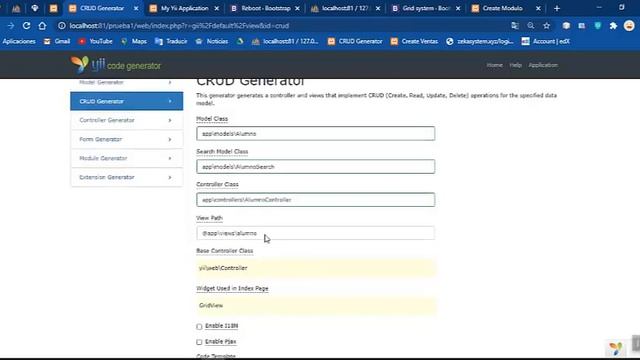Open the CRUD Generator bookmark
Image resolution: width=640 pixels, height=360 pixels.
point(355,41)
